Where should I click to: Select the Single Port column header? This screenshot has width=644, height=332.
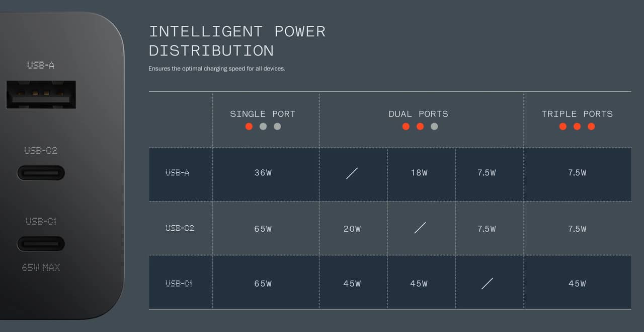[263, 114]
